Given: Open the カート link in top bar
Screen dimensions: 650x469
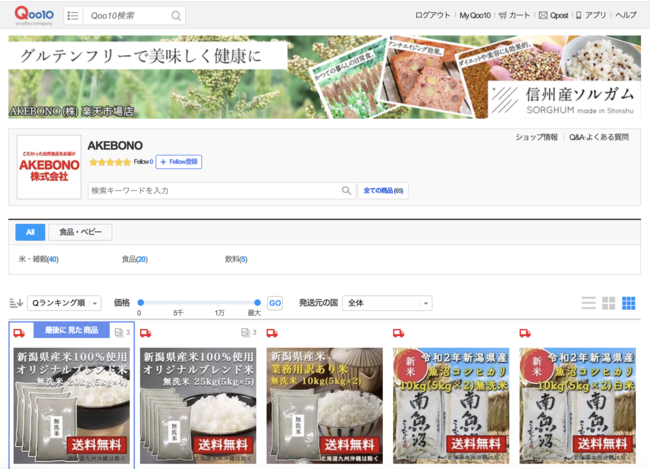Looking at the screenshot, I should click(514, 15).
